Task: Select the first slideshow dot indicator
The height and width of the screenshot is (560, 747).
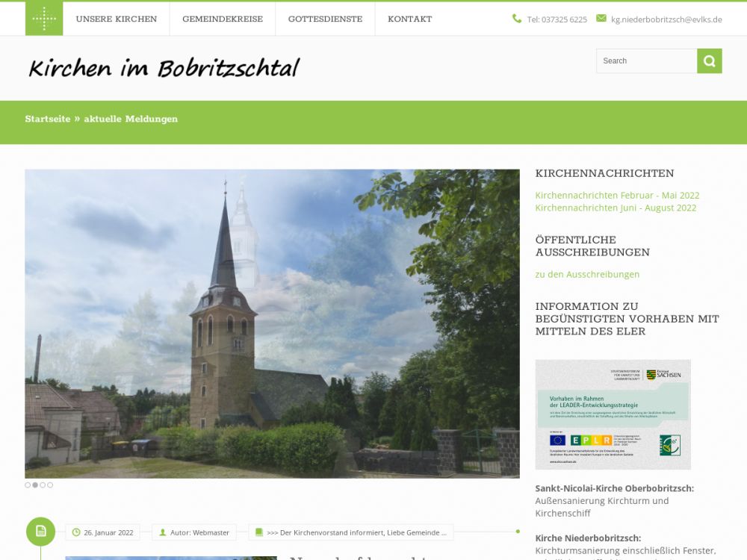Action: pyautogui.click(x=28, y=485)
